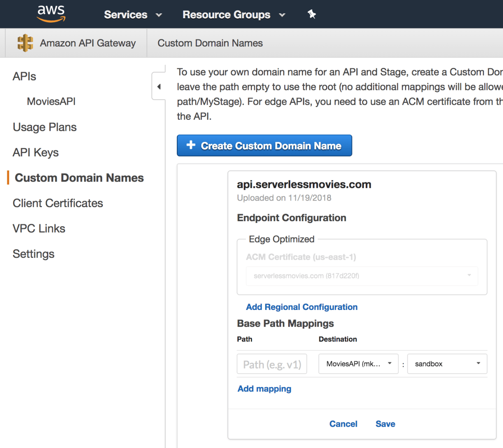503x448 pixels.
Task: Click Uploaded on 11/19/2018 text
Action: coord(284,198)
